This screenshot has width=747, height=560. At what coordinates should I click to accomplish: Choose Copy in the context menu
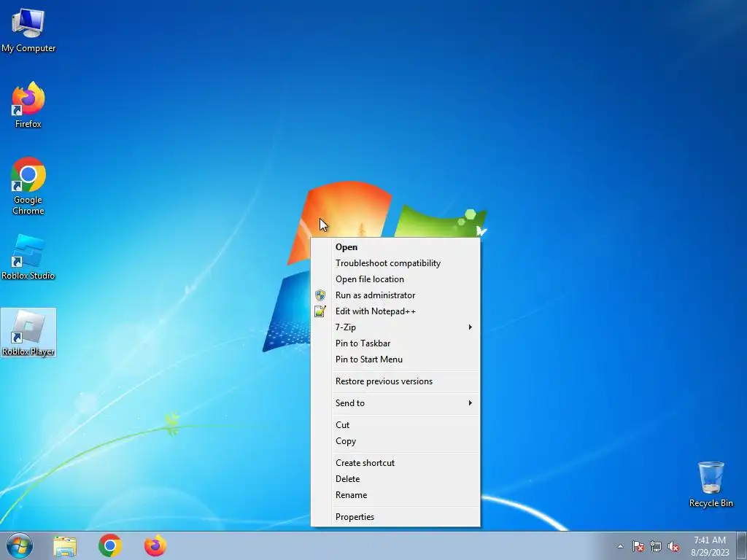[396, 441]
